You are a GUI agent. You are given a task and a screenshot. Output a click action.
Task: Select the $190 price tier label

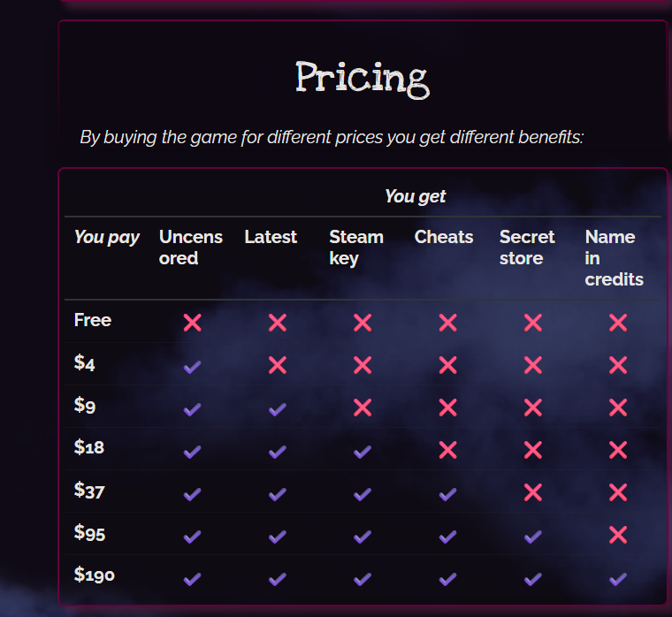click(x=95, y=575)
